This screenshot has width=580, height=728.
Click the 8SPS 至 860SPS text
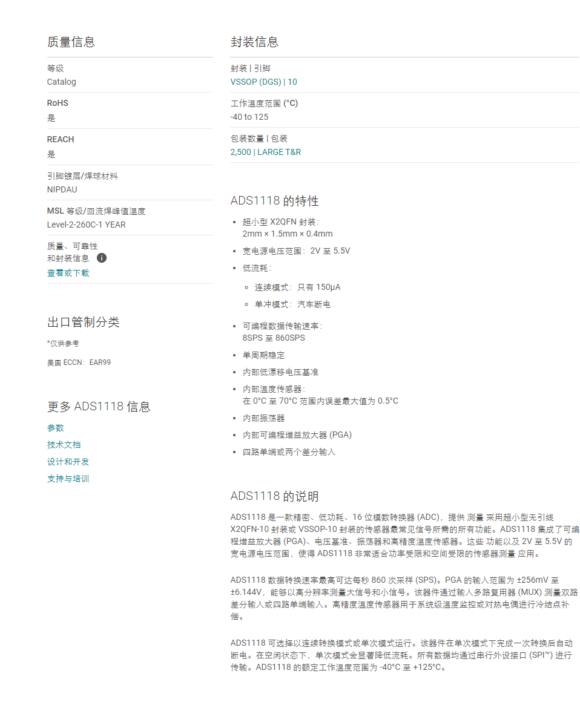[x=274, y=338]
